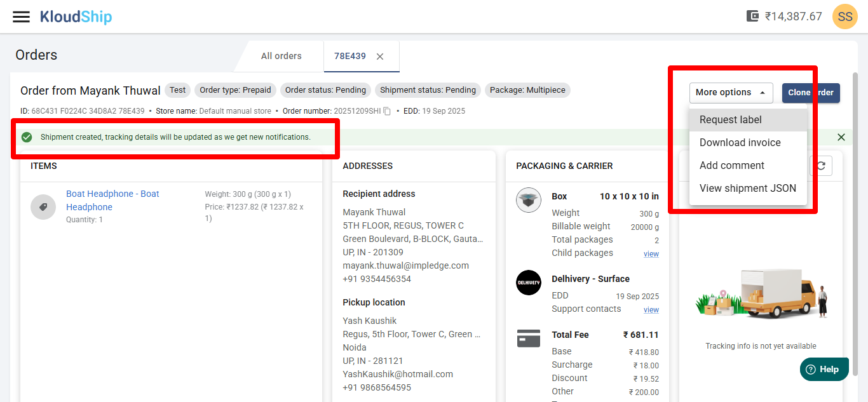View the Child packages link
Image resolution: width=868 pixels, height=402 pixels.
pos(651,254)
